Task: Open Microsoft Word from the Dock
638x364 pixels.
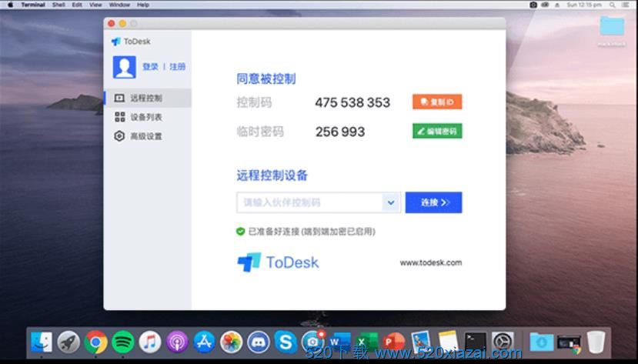Action: tap(339, 342)
